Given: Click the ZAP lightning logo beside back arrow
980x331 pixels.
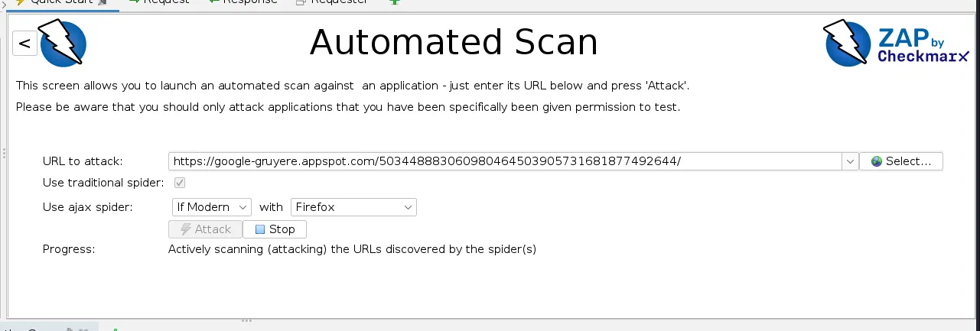Looking at the screenshot, I should pos(63,44).
